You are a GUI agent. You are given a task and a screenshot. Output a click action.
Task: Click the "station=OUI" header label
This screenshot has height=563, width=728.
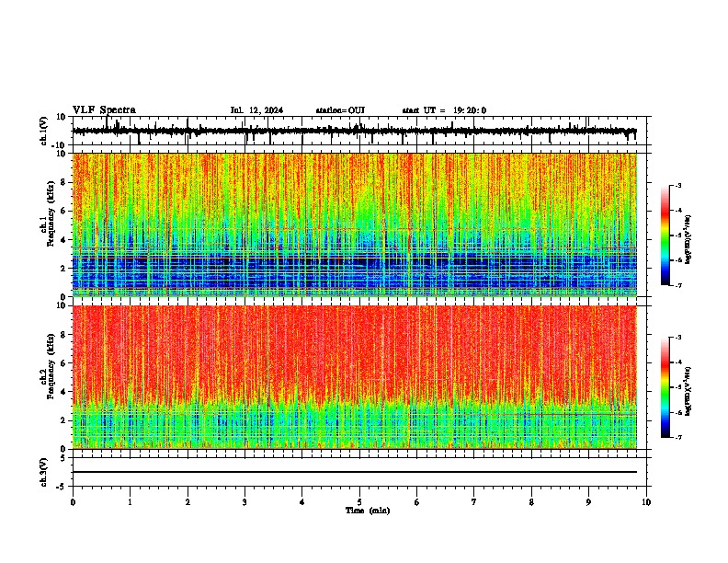click(x=340, y=110)
